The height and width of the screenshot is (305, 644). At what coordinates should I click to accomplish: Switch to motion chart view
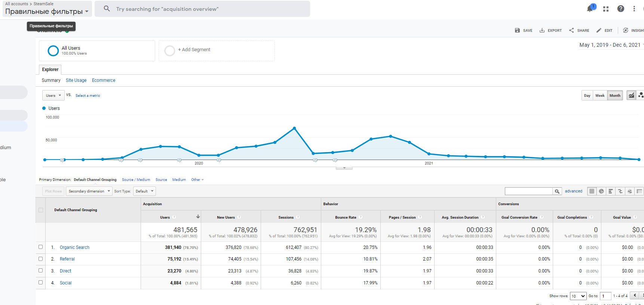pos(641,95)
